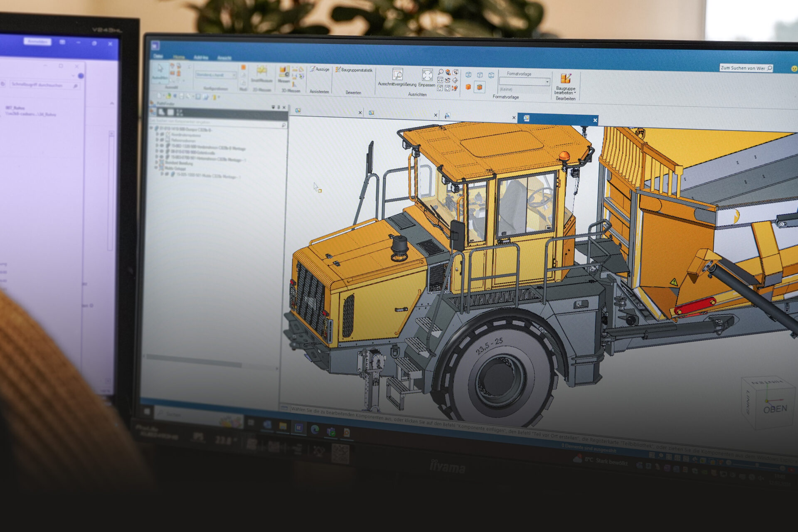The image size is (798, 532).
Task: Switch to the first document tab
Action: (x=327, y=111)
